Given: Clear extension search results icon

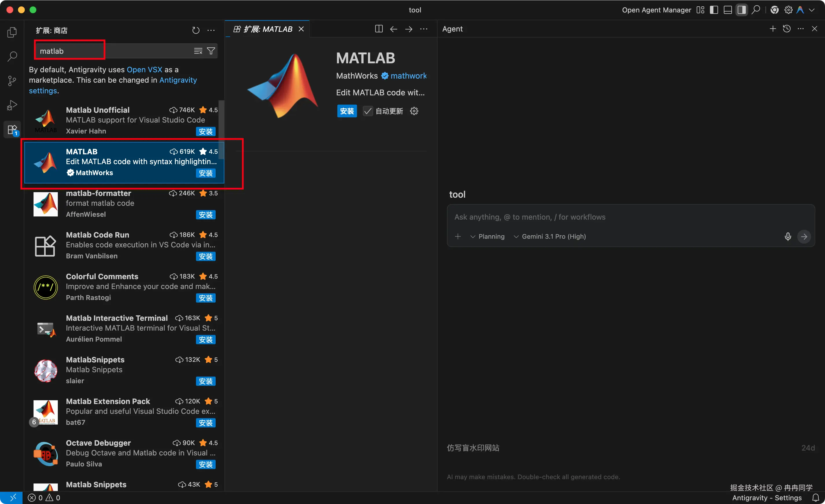Looking at the screenshot, I should coord(198,51).
